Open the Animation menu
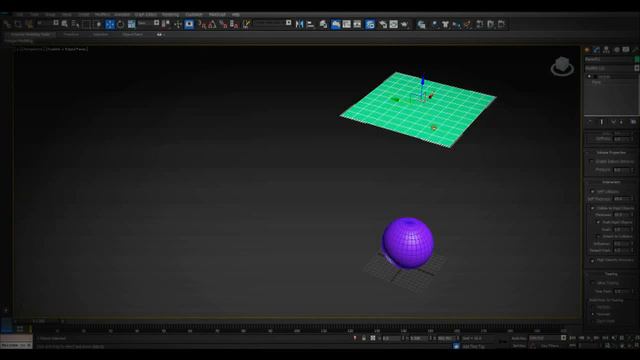Image resolution: width=640 pixels, height=360 pixels. 122,15
